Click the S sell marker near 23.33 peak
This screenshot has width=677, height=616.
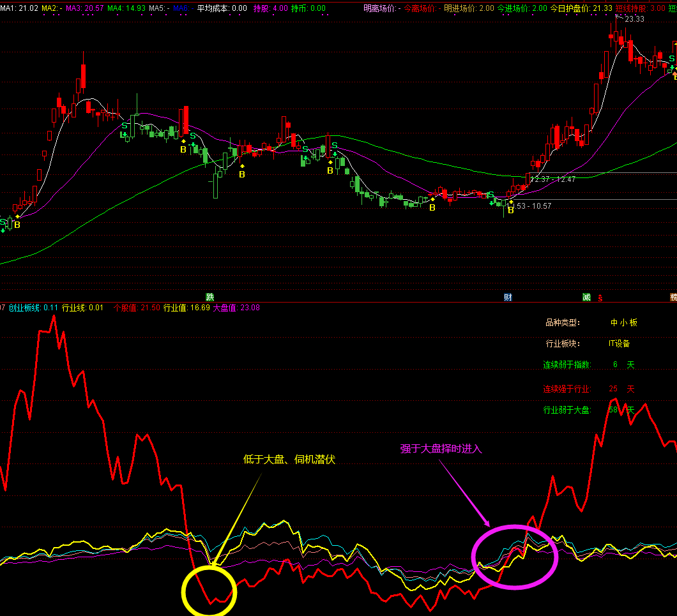671,58
